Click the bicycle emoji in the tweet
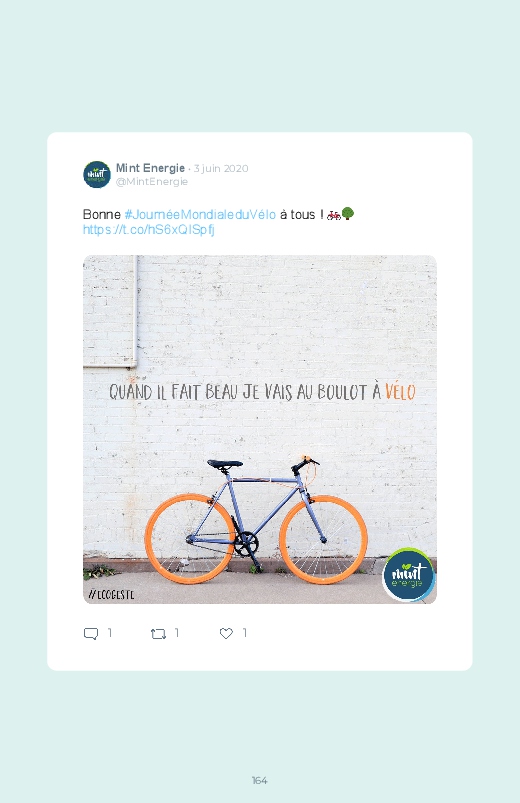Image resolution: width=520 pixels, height=803 pixels. click(334, 215)
